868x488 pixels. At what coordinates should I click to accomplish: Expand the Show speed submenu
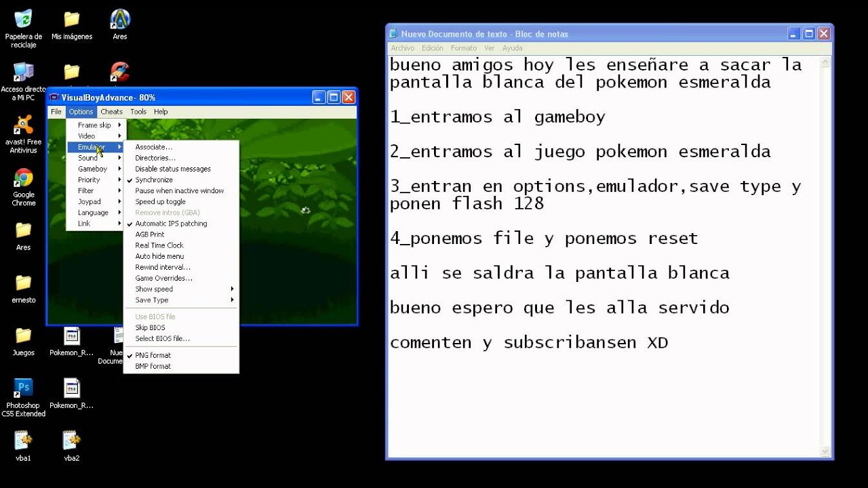[181, 289]
